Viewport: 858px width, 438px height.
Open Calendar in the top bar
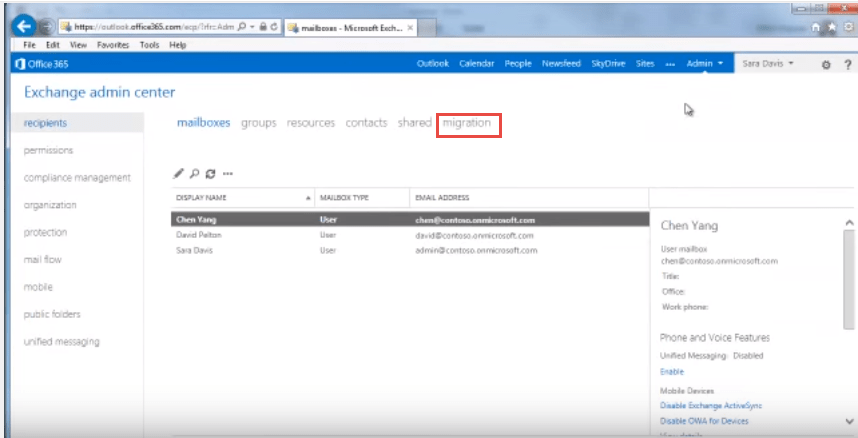click(x=477, y=64)
